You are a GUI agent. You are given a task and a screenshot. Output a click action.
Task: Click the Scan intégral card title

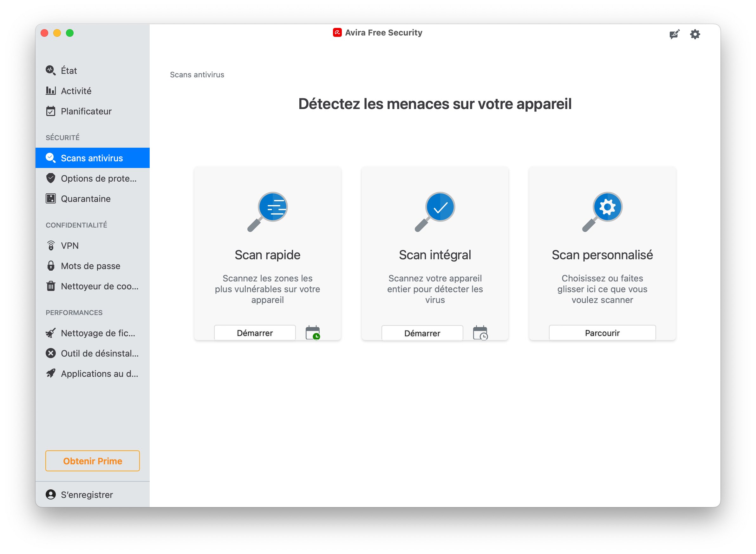[x=435, y=255]
